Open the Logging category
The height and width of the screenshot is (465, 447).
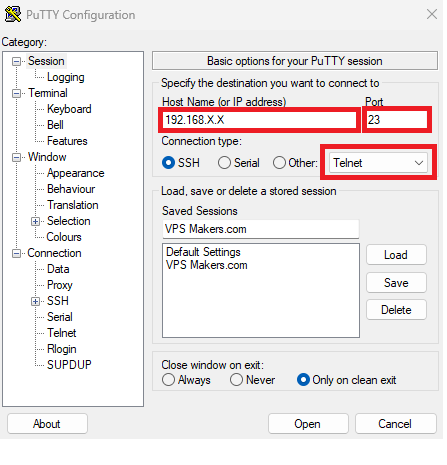point(66,77)
